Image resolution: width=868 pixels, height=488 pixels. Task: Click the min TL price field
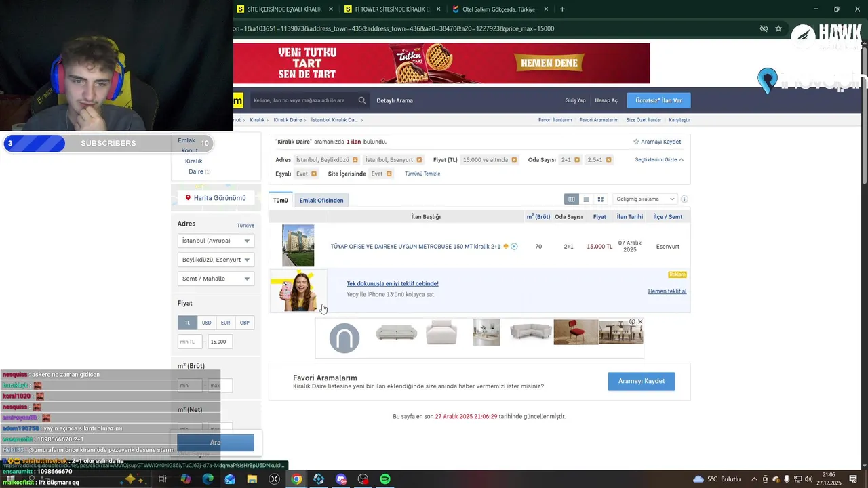(x=189, y=342)
